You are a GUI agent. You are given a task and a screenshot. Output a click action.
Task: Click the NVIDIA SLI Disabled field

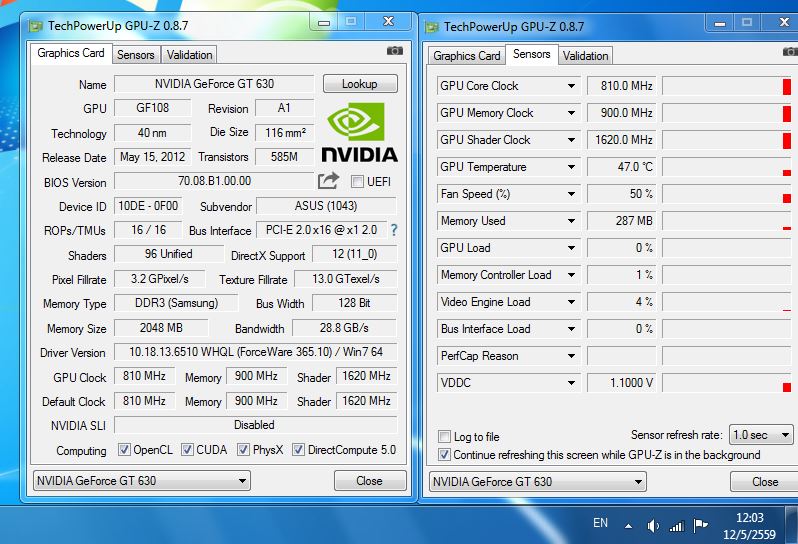(255, 425)
